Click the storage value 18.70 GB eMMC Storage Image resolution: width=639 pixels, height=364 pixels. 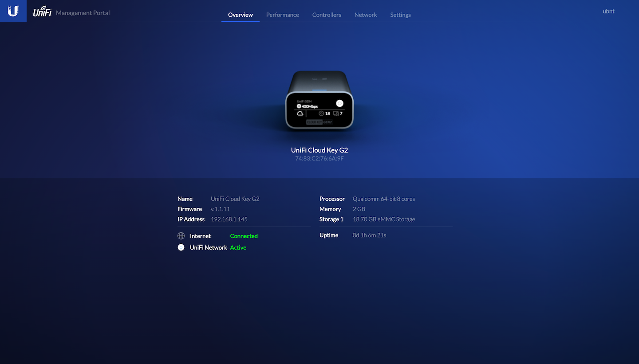click(x=384, y=219)
